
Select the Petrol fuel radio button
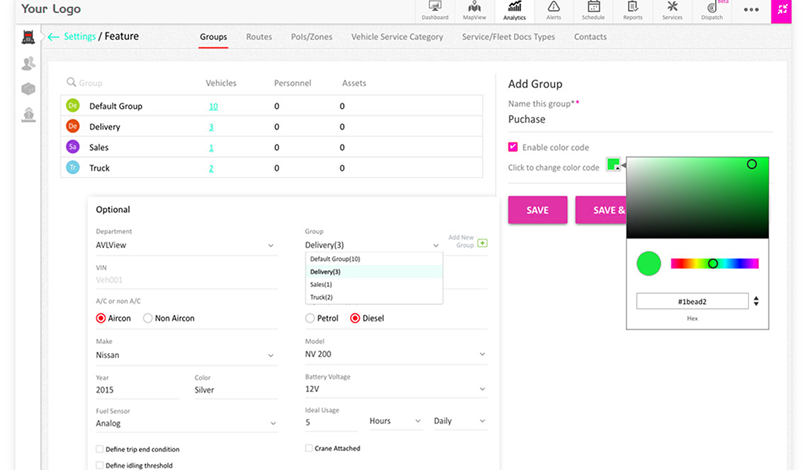(310, 318)
